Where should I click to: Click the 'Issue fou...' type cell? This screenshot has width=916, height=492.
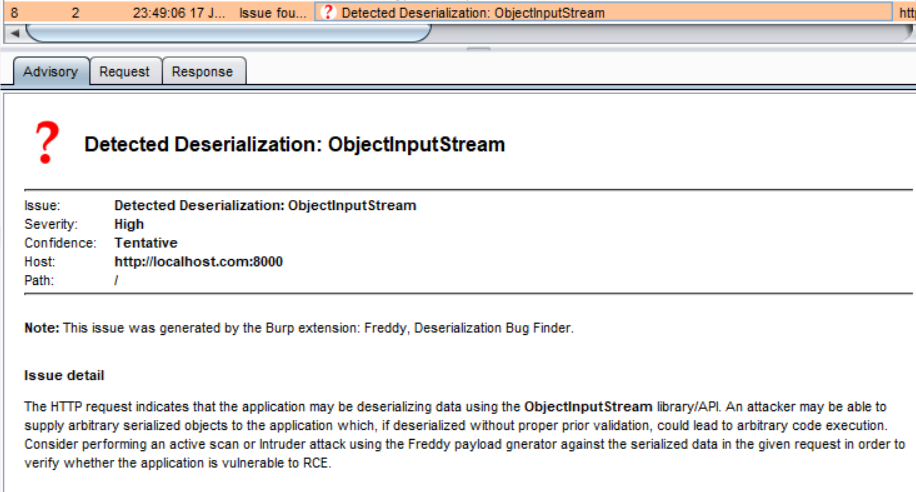(x=274, y=13)
